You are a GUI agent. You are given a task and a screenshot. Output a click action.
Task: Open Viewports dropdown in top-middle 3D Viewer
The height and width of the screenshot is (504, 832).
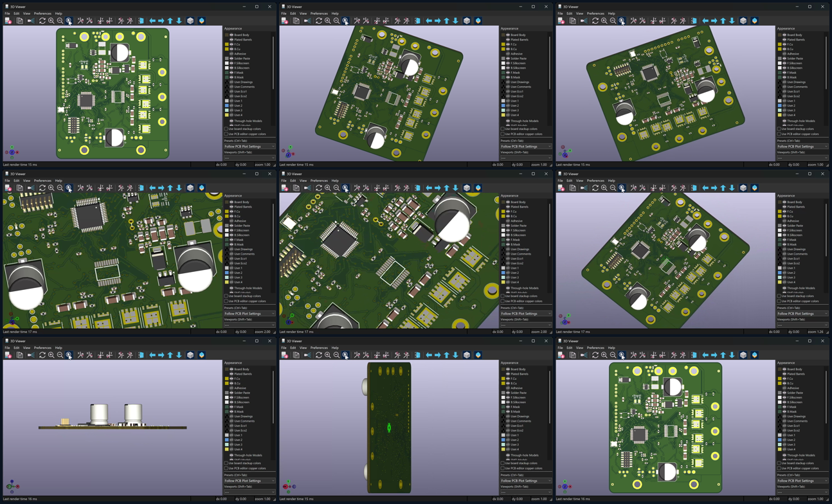point(526,157)
